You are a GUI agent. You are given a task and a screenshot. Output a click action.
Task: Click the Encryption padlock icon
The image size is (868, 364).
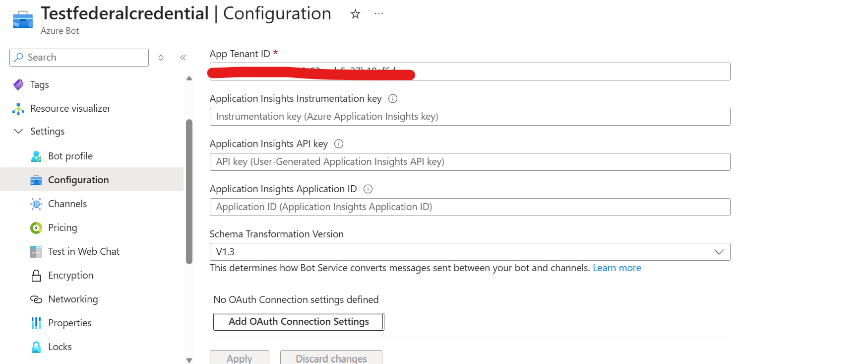[36, 275]
